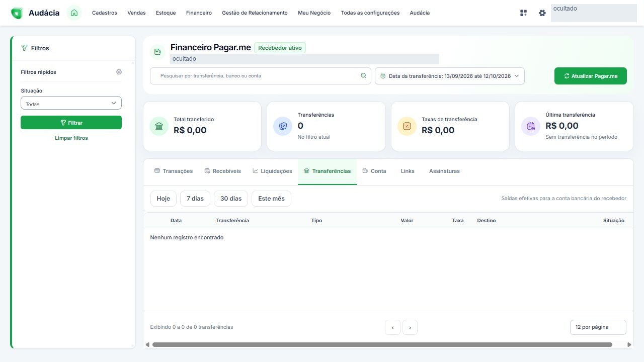The height and width of the screenshot is (362, 644).
Task: Expand the Situação dropdown showing Todas
Action: tap(71, 103)
